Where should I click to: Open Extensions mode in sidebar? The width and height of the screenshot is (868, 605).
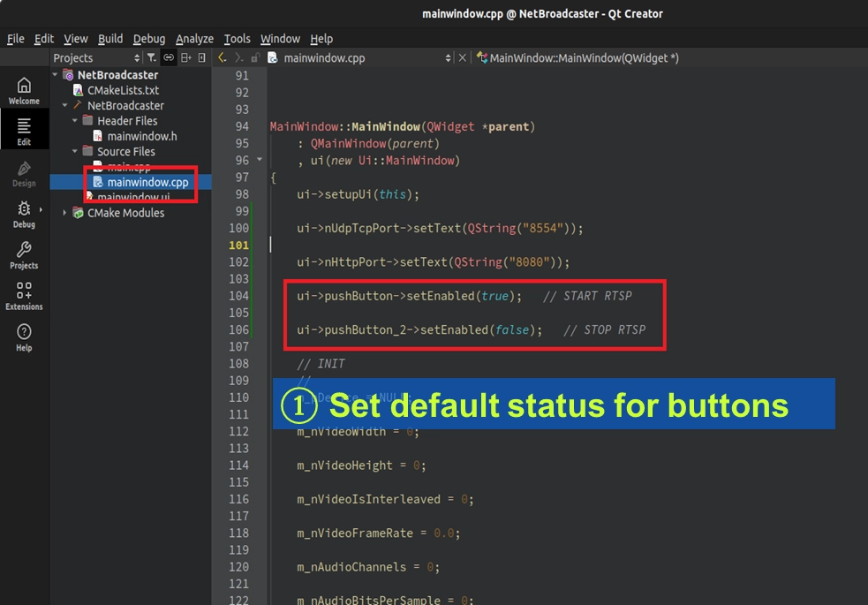click(24, 296)
